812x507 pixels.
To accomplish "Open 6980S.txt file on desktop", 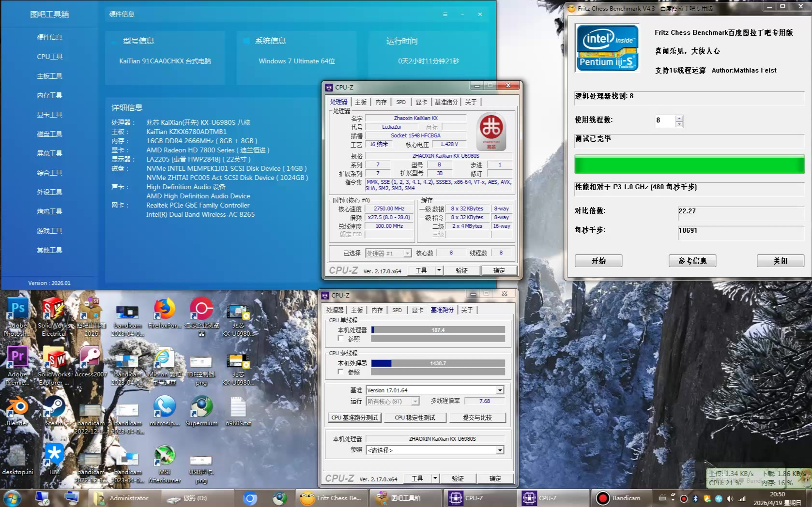I will tap(238, 411).
